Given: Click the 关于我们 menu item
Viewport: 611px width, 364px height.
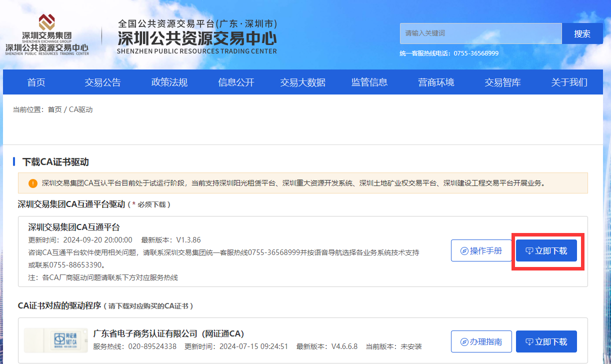Looking at the screenshot, I should pos(569,82).
